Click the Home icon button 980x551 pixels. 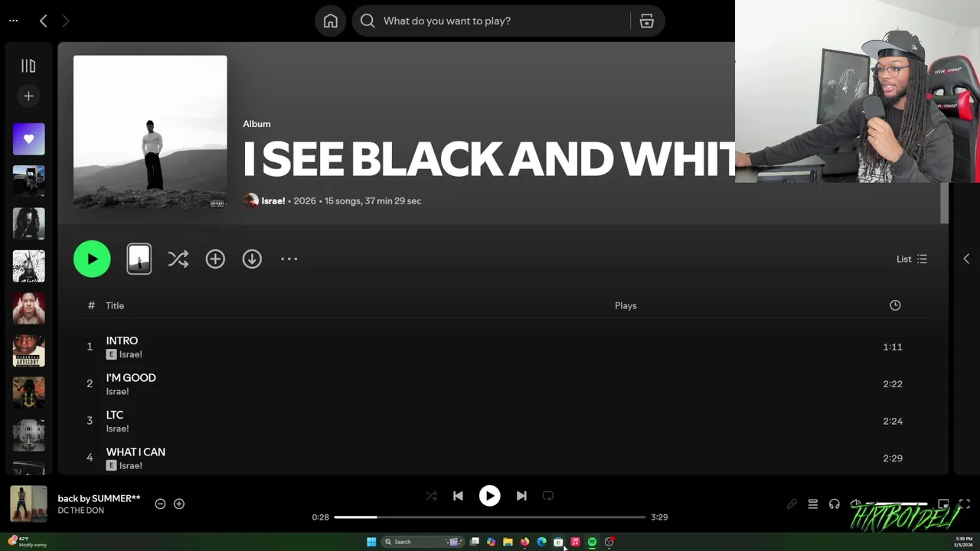click(x=331, y=21)
